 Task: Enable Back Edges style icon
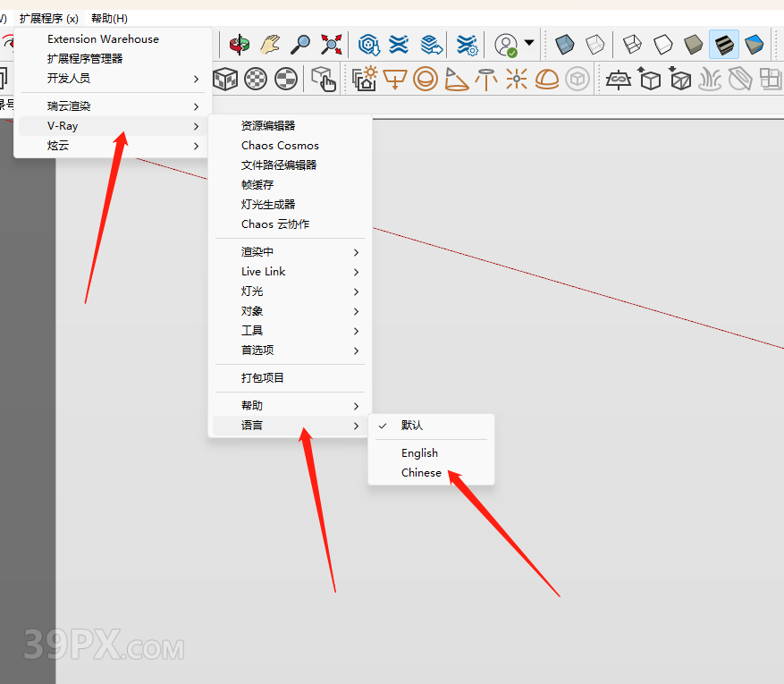595,45
